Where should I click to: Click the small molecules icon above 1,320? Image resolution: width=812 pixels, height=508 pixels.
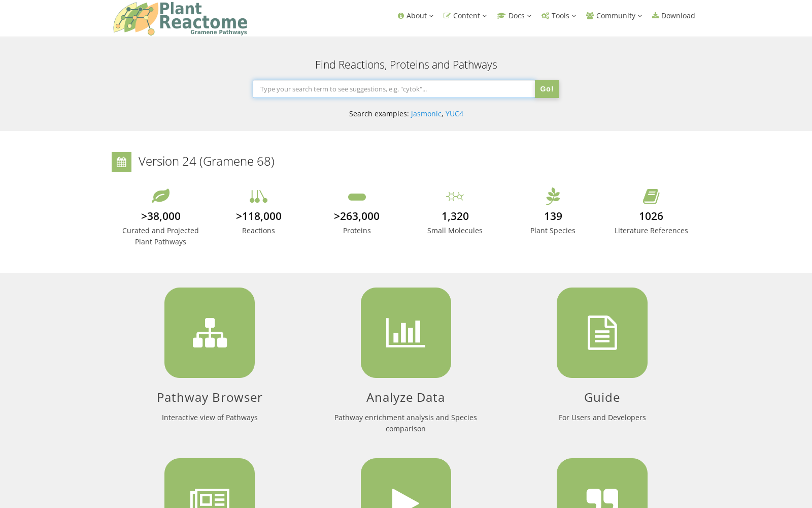tap(455, 196)
